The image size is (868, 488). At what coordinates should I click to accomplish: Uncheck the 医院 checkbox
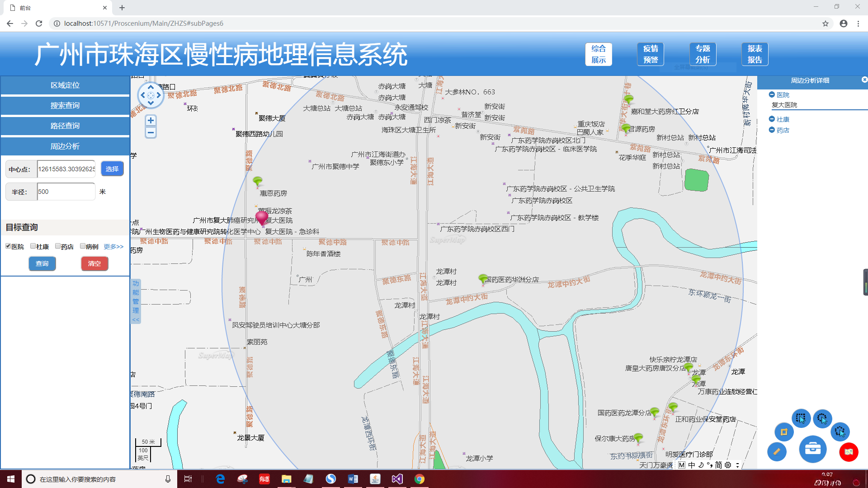coord(8,246)
